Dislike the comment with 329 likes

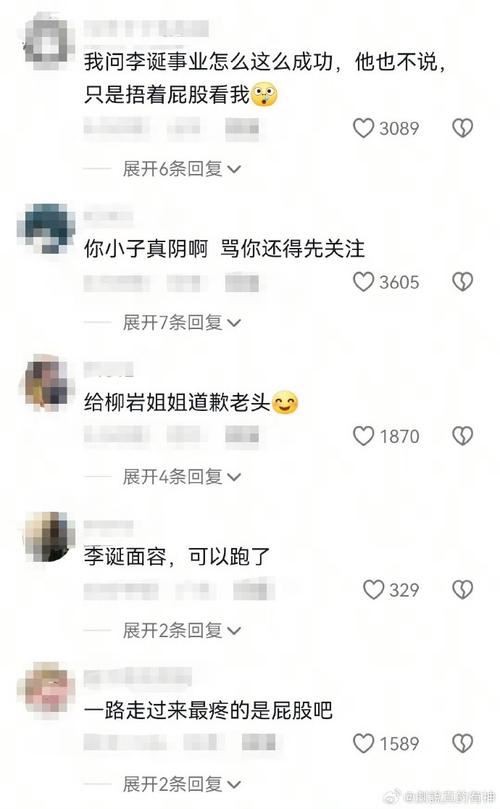click(462, 590)
